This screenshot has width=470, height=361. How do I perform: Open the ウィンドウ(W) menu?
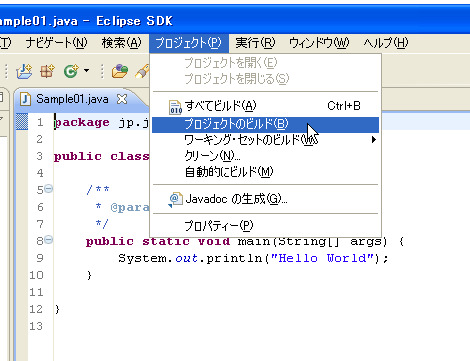[x=319, y=43]
